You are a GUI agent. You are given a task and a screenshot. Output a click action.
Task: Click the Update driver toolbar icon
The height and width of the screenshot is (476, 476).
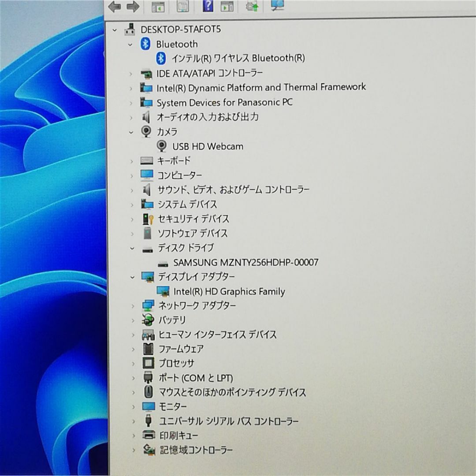click(x=252, y=6)
